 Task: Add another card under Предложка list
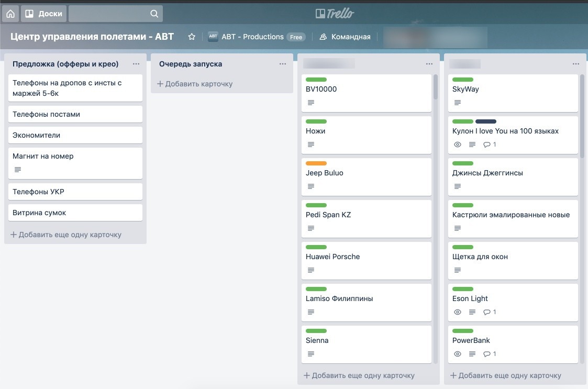(x=66, y=235)
